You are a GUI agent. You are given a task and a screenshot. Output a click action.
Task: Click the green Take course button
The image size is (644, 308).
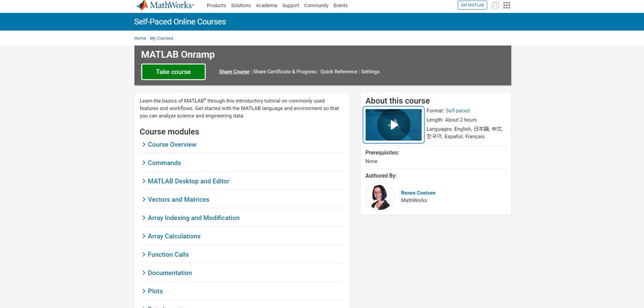pos(173,72)
